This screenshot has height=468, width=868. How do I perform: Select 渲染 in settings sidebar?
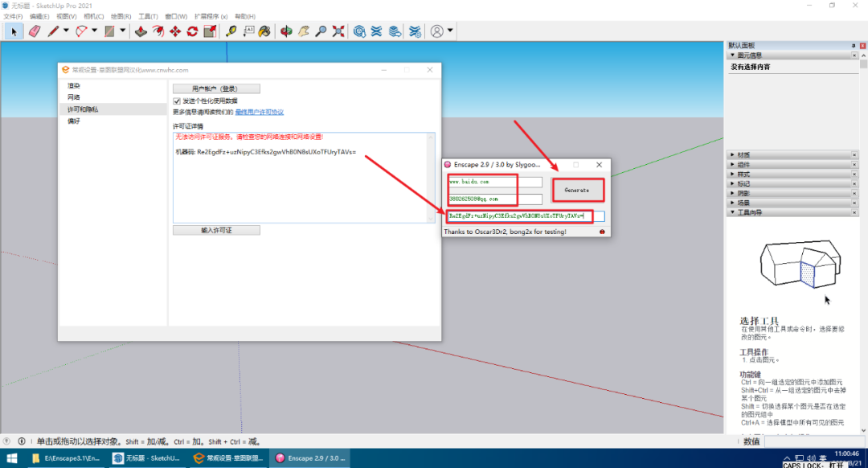pos(74,85)
